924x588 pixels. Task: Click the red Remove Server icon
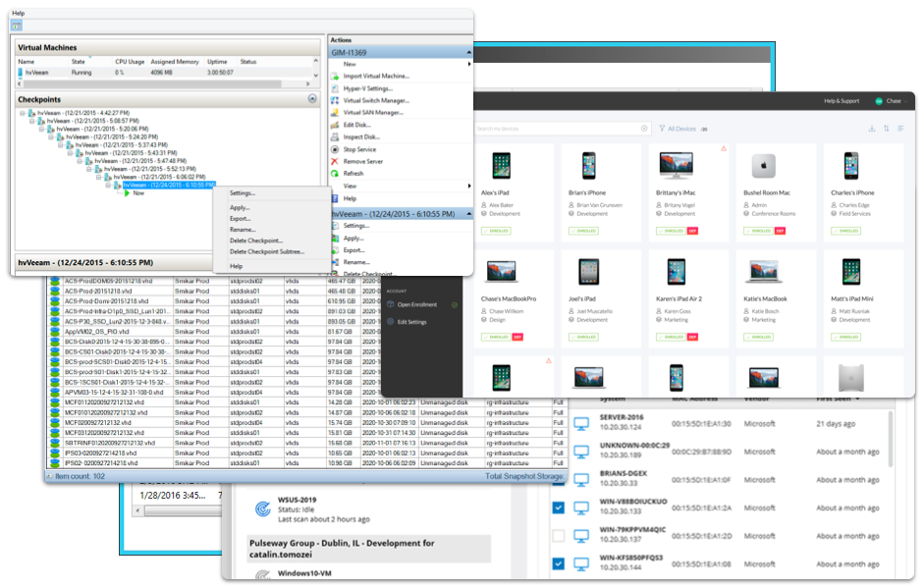(x=335, y=161)
